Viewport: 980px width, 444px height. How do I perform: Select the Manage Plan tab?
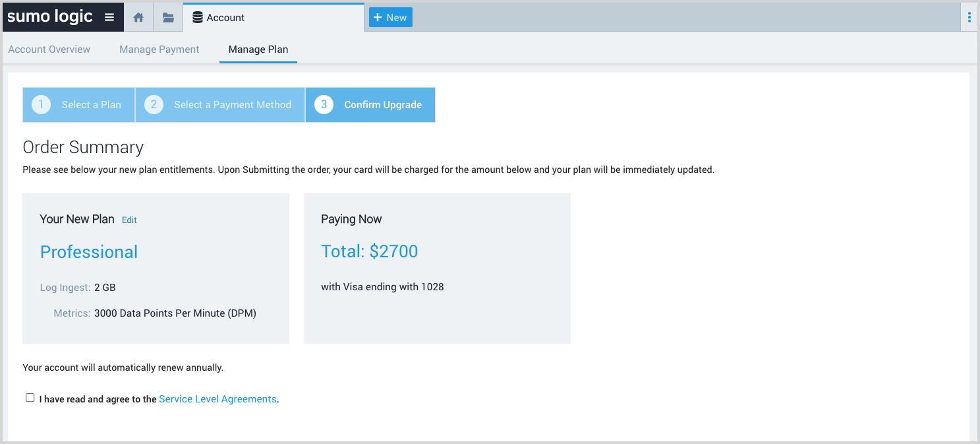coord(258,49)
